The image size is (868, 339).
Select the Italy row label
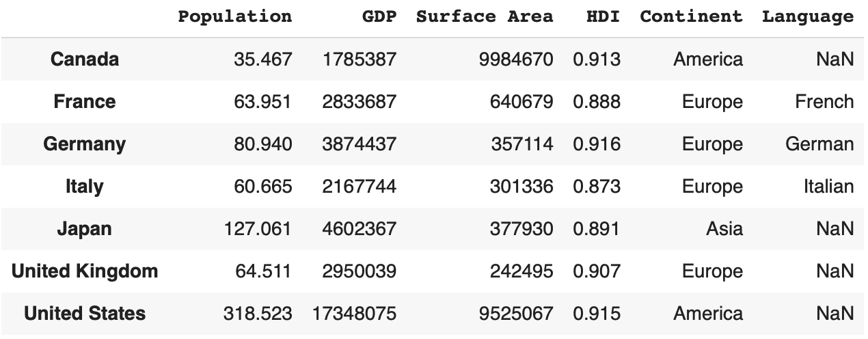[85, 187]
